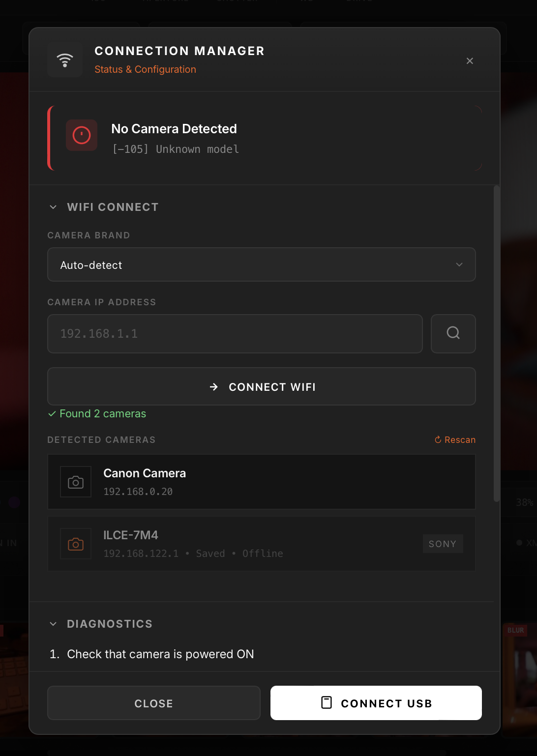Click the Close button
Screen dimensions: 537x756
[x=154, y=703]
